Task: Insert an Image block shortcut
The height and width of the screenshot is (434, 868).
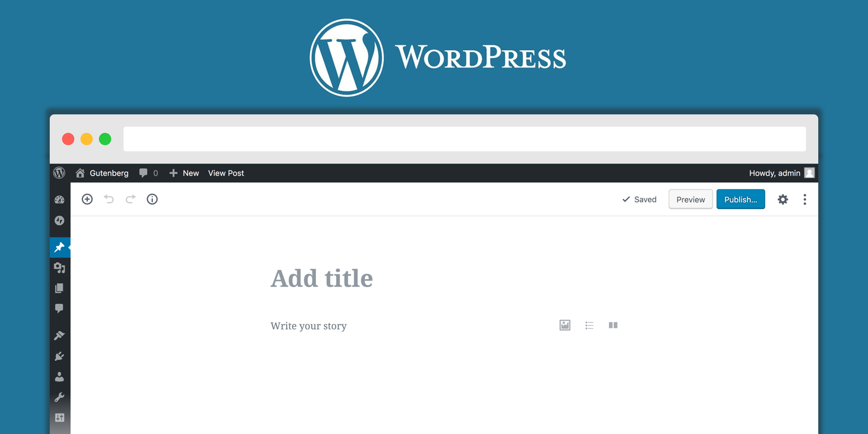Action: tap(565, 325)
